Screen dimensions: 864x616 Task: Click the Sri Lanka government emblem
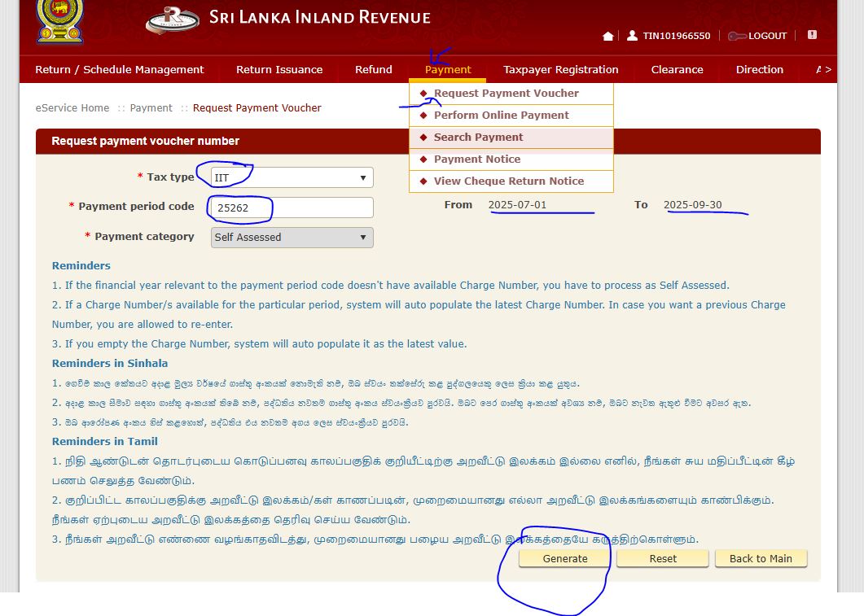[59, 21]
